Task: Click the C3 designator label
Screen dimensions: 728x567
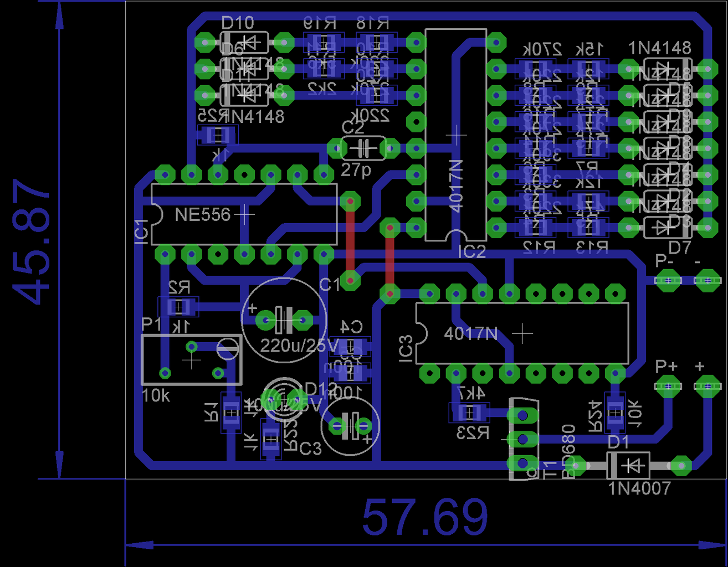Action: [310, 449]
